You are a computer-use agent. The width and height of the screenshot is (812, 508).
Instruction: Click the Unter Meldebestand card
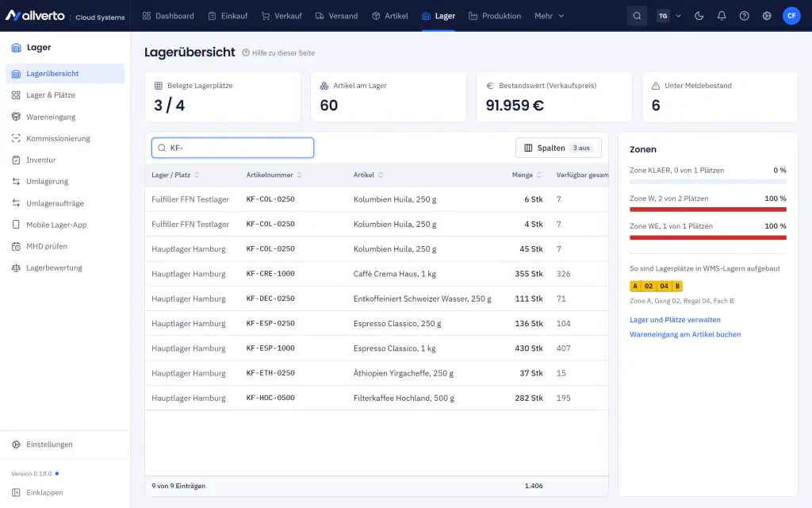click(720, 96)
